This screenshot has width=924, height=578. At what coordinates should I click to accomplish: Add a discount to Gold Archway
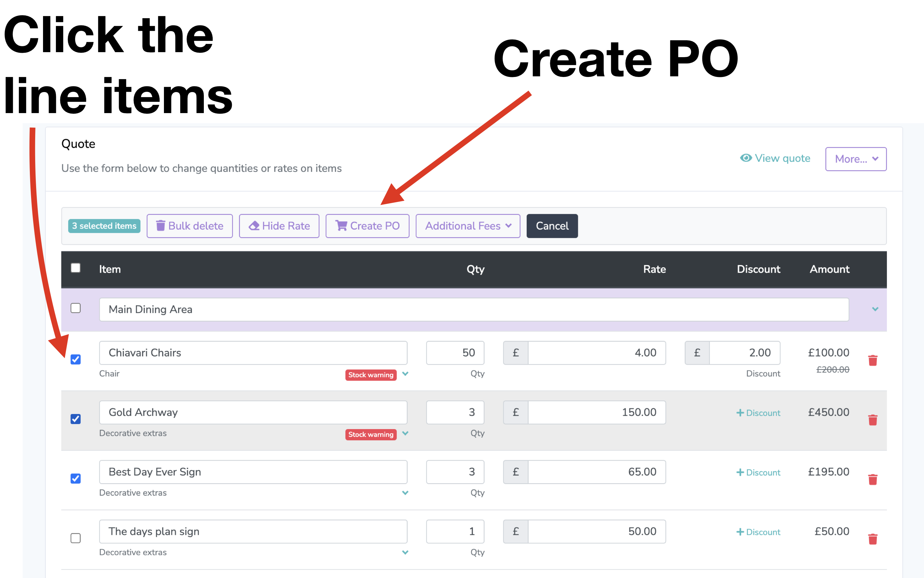[x=758, y=413]
